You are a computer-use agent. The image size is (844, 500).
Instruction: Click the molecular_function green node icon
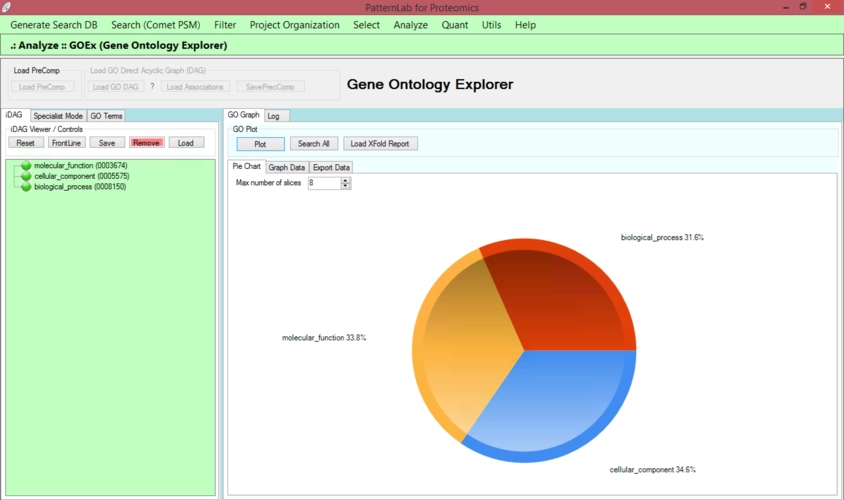click(26, 166)
